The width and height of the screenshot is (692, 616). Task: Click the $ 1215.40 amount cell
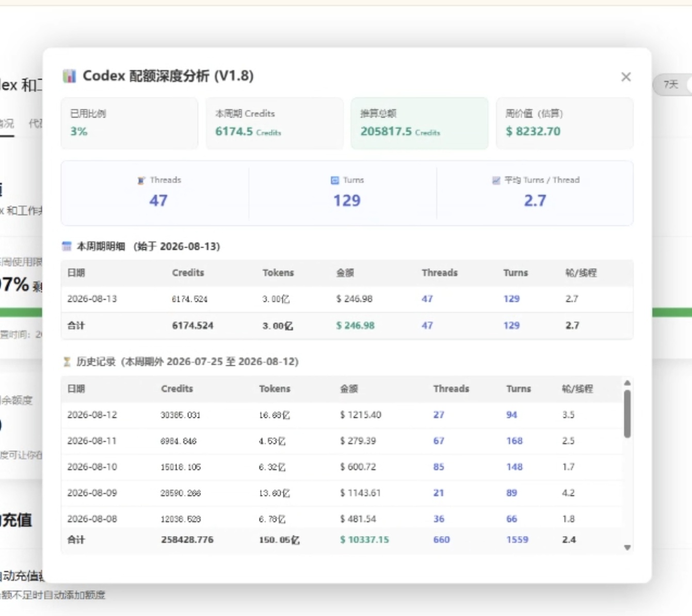tap(361, 415)
